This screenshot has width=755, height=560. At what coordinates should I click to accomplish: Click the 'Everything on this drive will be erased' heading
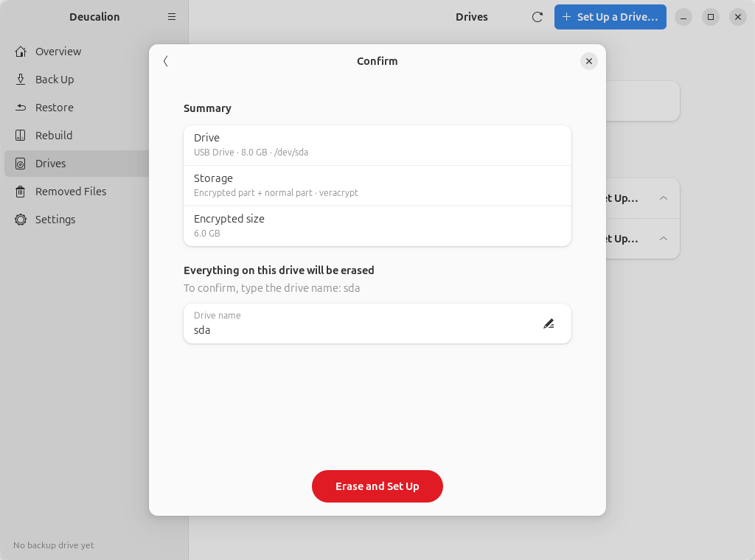point(279,270)
